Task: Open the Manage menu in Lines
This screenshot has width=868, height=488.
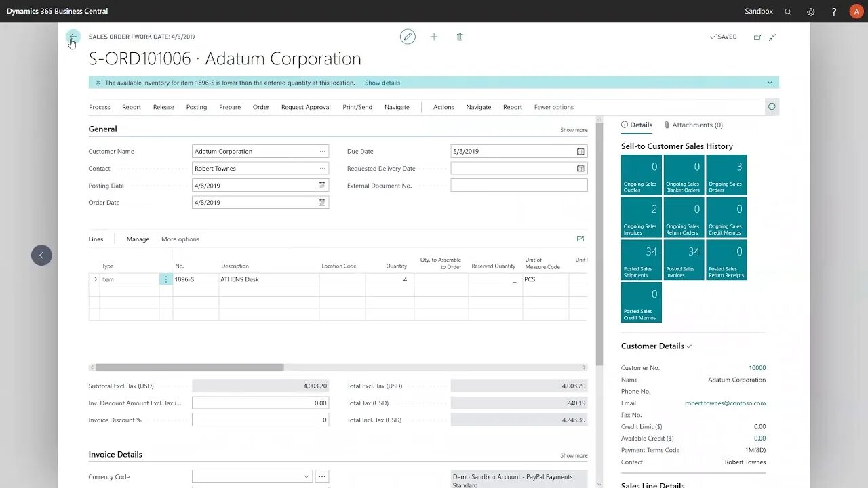Action: (x=138, y=239)
